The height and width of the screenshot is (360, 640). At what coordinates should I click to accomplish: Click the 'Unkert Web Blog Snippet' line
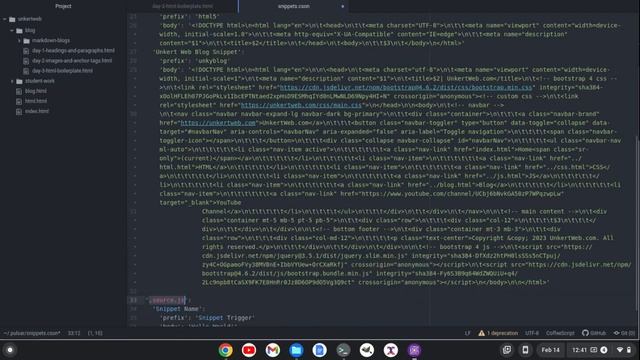pos(198,52)
